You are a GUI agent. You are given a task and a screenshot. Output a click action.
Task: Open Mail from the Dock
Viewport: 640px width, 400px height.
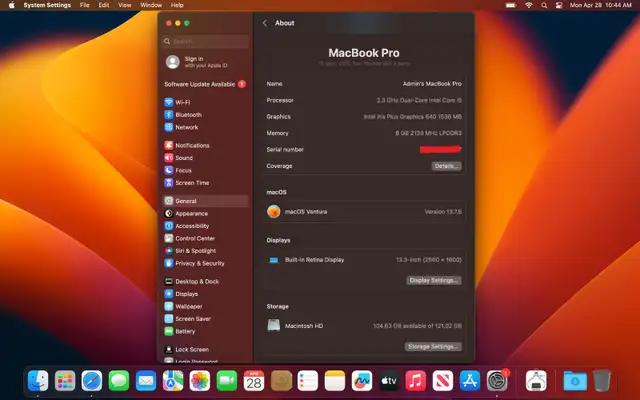pyautogui.click(x=146, y=381)
